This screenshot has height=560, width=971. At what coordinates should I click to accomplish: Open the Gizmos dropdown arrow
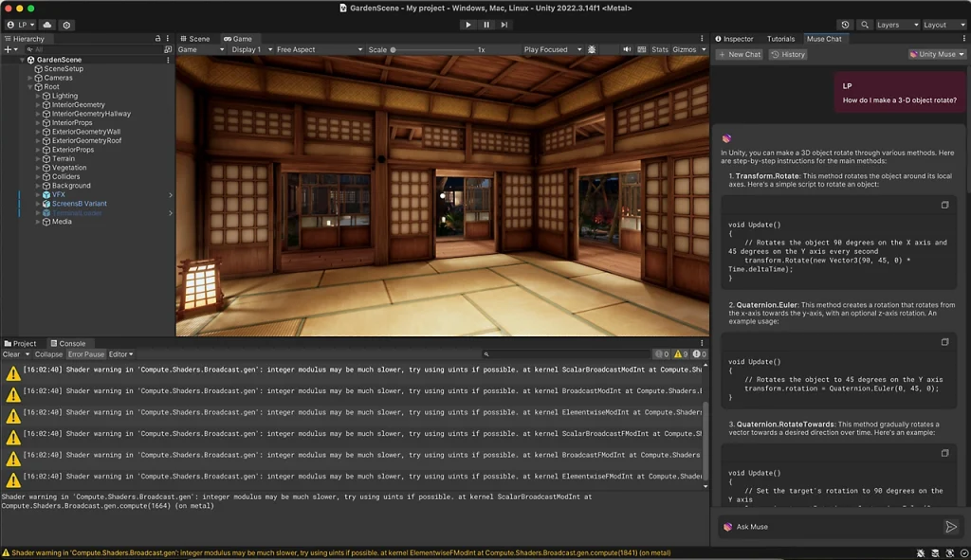[x=703, y=49]
